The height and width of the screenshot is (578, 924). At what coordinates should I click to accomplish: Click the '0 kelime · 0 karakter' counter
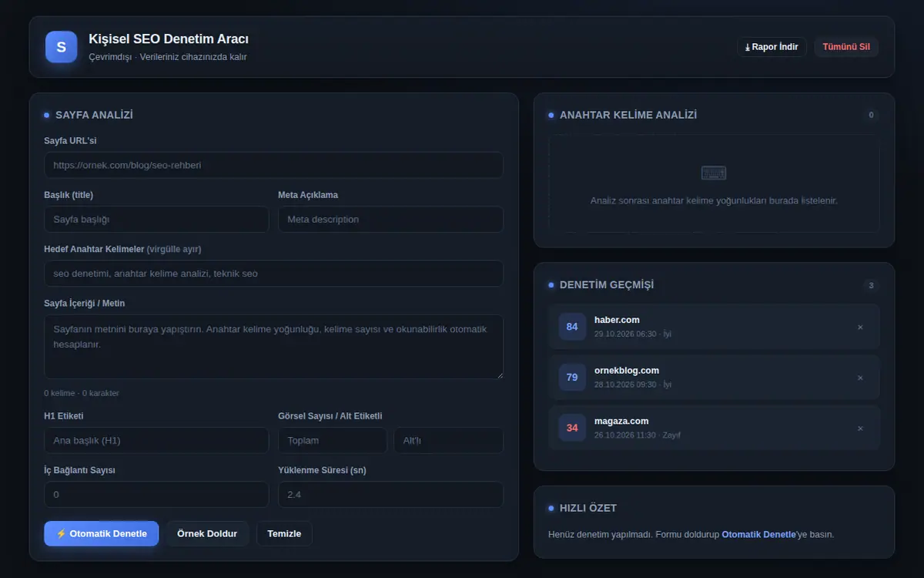click(x=82, y=393)
